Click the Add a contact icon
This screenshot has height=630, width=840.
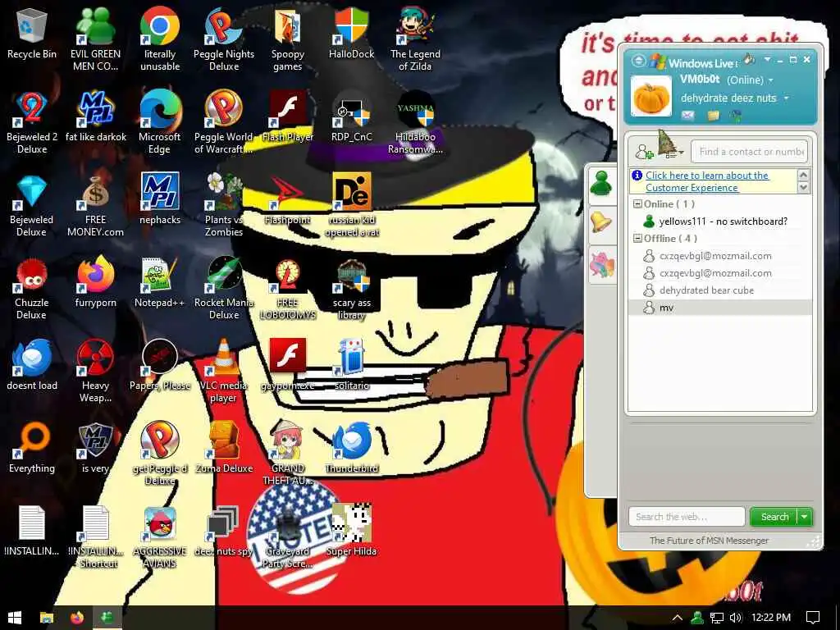coord(644,152)
